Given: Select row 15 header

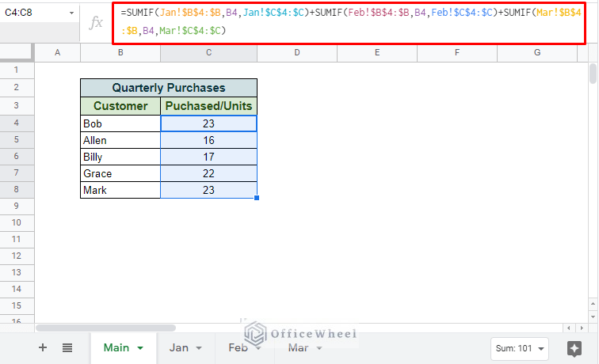Looking at the screenshot, I should [17, 305].
